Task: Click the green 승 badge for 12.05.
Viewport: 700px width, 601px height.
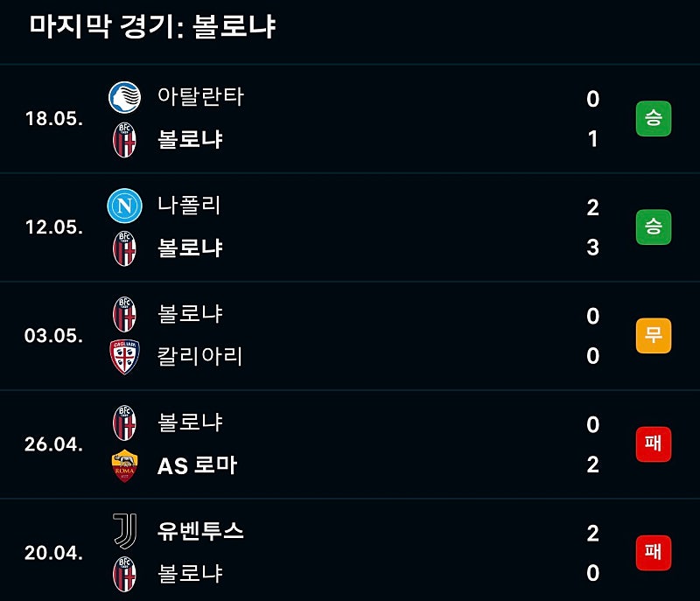Action: click(x=653, y=227)
